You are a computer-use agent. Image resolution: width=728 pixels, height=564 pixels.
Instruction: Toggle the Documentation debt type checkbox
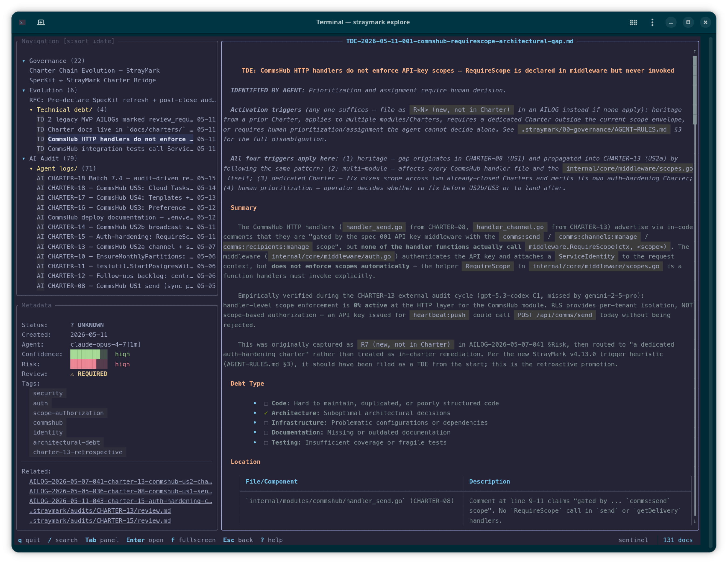(x=266, y=433)
